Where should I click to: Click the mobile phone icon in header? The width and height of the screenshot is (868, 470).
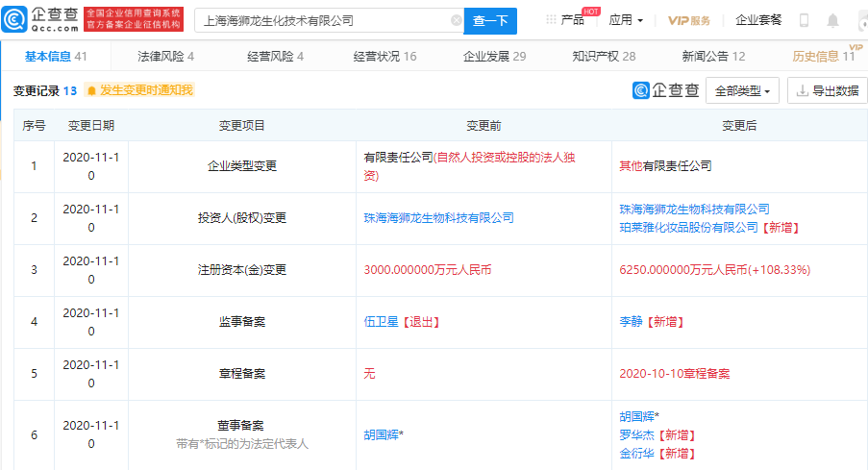pos(804,20)
